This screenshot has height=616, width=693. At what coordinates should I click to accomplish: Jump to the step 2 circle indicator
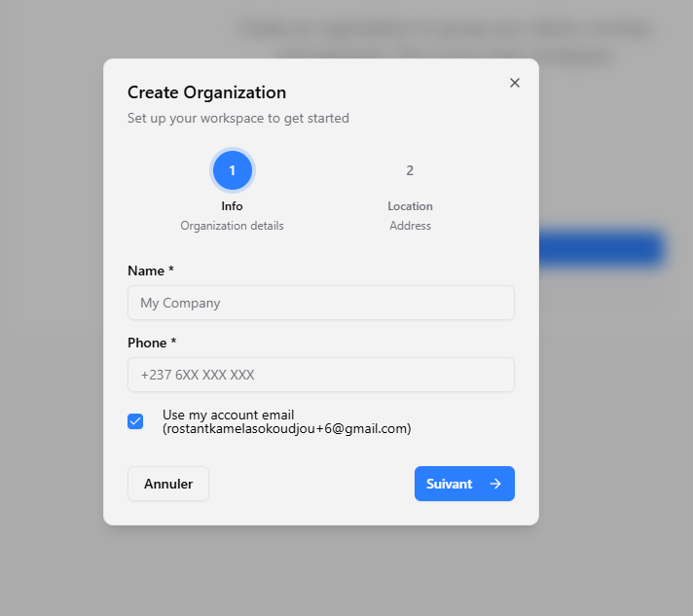coord(410,170)
